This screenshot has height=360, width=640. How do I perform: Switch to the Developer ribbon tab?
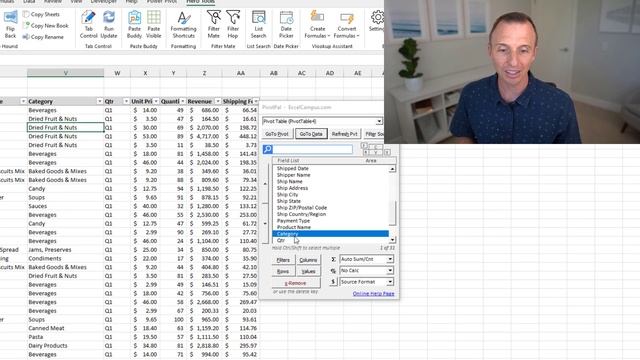pyautogui.click(x=104, y=2)
